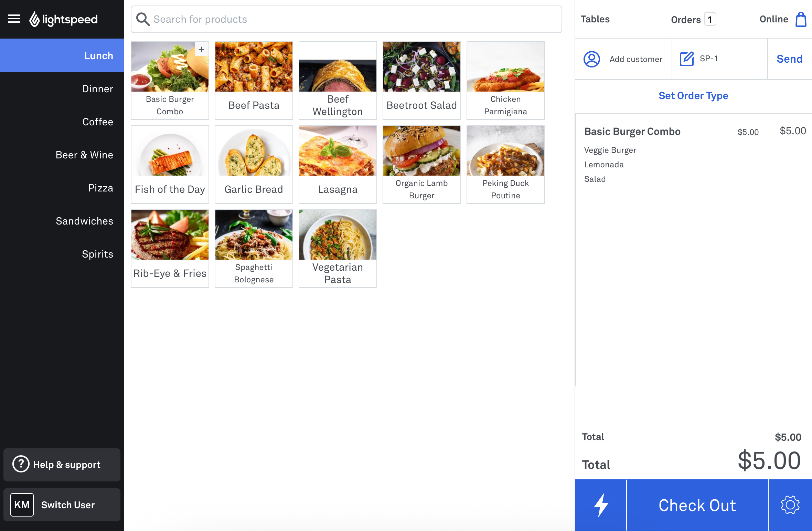Click the KM user avatar badge
Screen dimensions: 812x531
tap(22, 505)
